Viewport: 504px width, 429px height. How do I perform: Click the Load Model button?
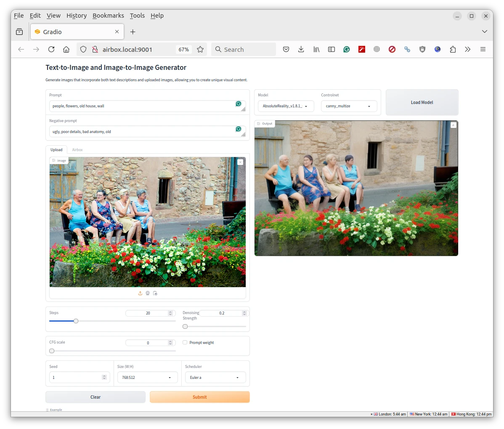coord(422,102)
